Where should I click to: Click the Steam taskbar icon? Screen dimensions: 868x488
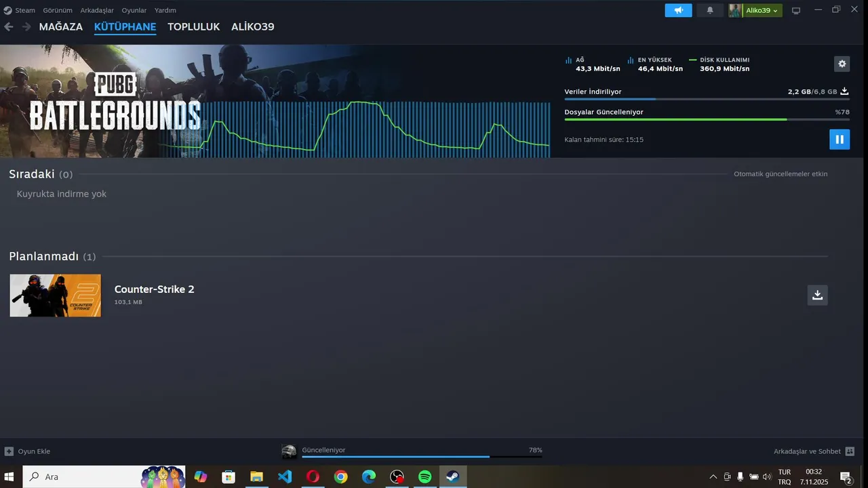(x=453, y=477)
